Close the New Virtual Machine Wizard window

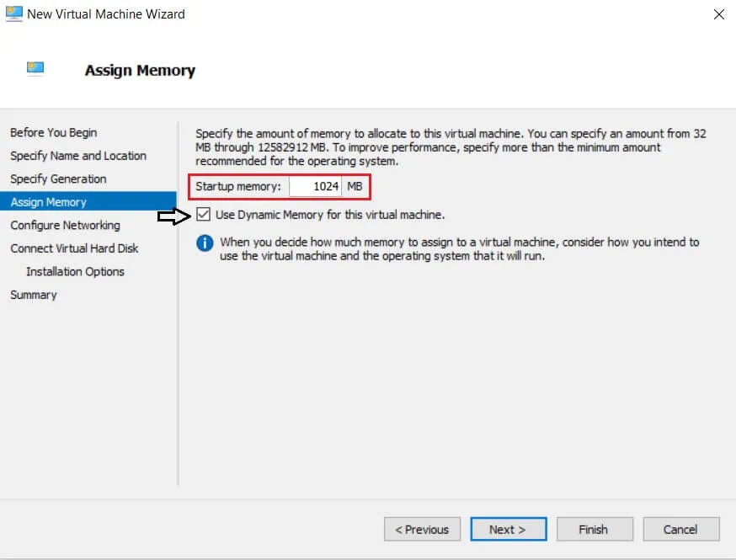tap(718, 14)
